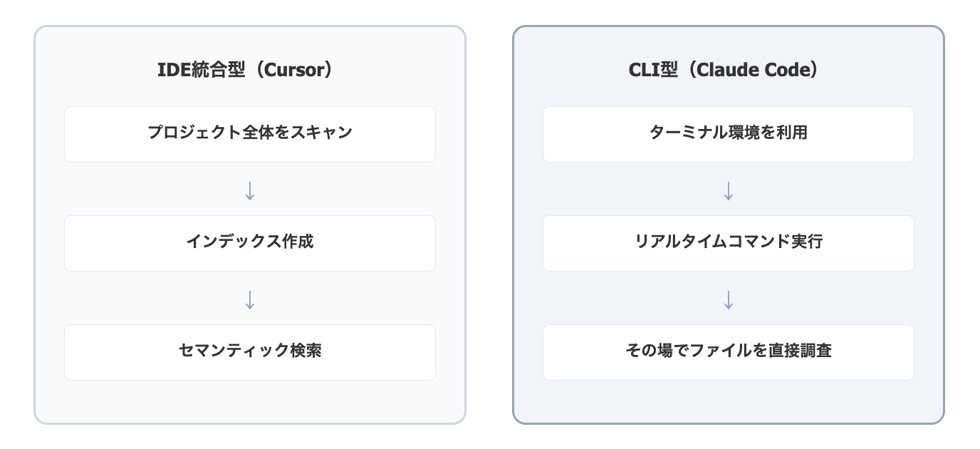The image size is (980, 449).
Task: Click the arrow below ターミナル環境を利用
Action: [729, 191]
